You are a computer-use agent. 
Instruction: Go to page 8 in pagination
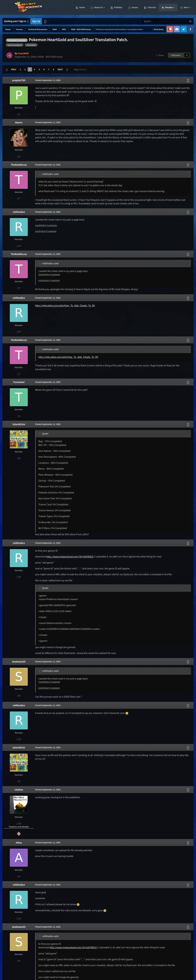[x=53, y=70]
